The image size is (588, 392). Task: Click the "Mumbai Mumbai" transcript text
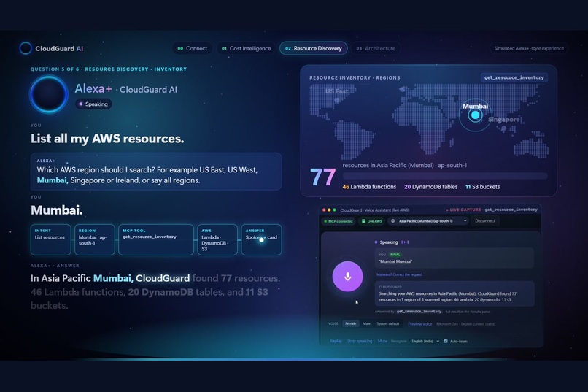395,261
